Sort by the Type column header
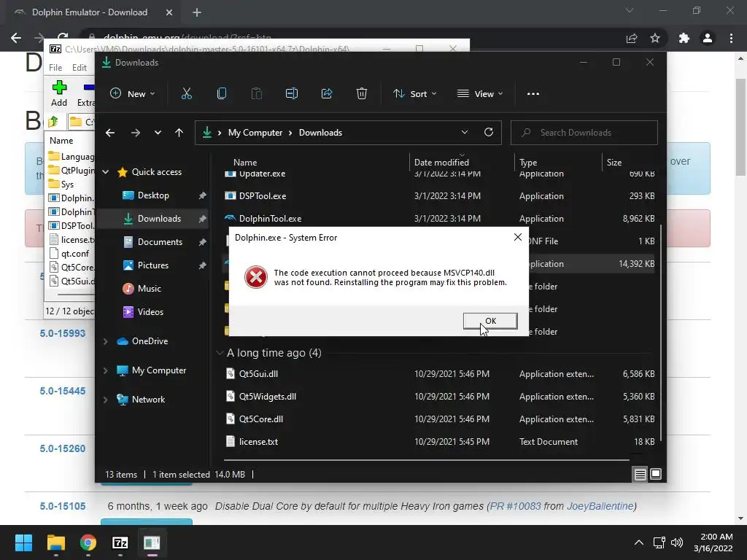The height and width of the screenshot is (560, 747). (528, 163)
